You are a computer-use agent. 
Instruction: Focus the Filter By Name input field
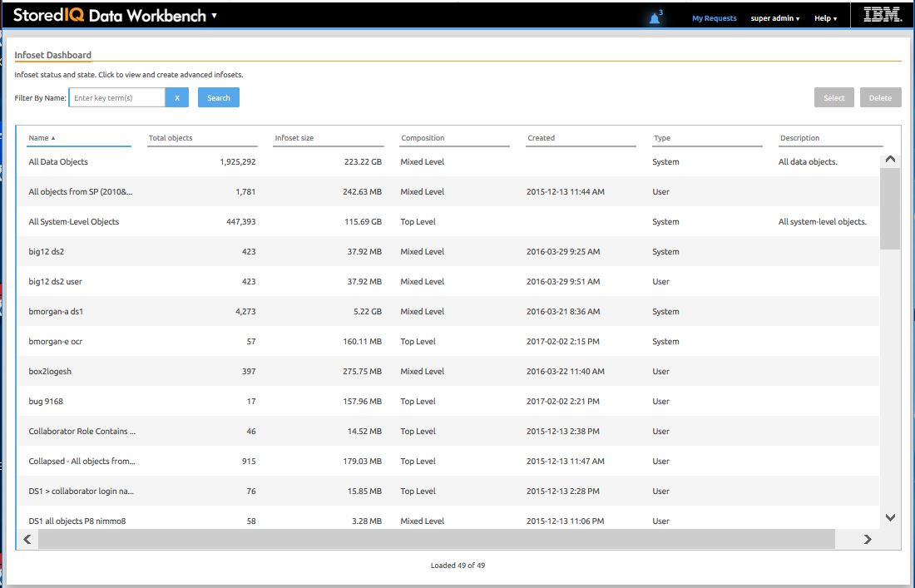[117, 97]
